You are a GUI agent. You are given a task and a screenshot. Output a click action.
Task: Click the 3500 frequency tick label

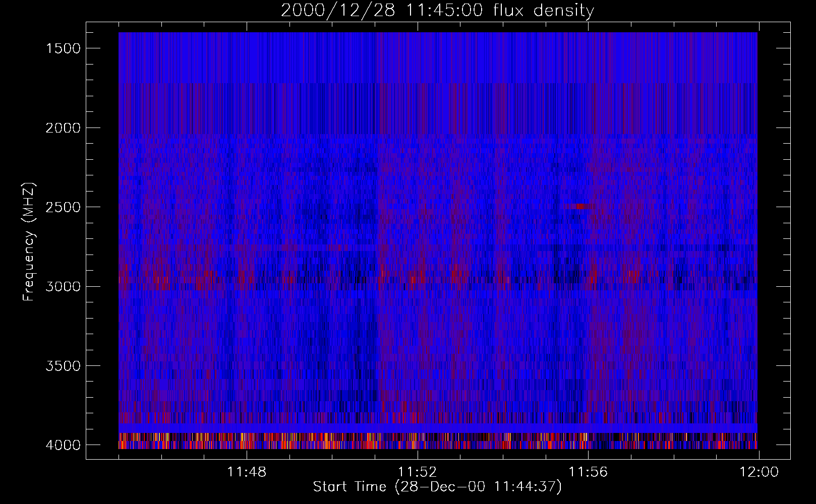(x=63, y=366)
